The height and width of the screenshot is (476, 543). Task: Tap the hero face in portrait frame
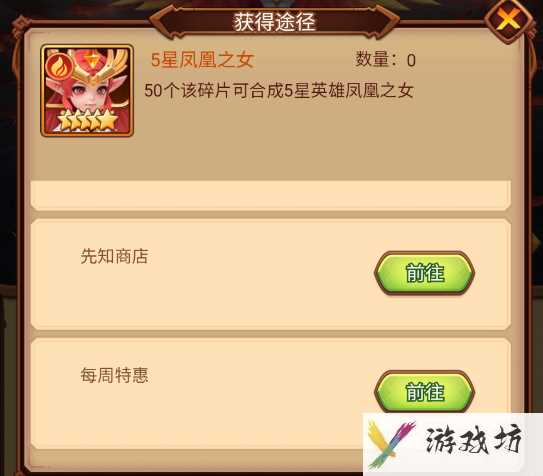(x=87, y=96)
